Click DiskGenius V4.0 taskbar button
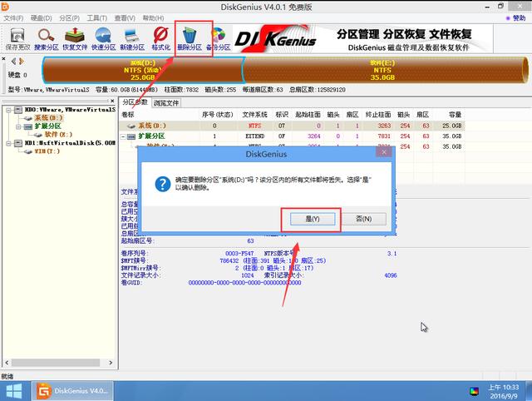Image resolution: width=532 pixels, height=401 pixels. [x=72, y=391]
